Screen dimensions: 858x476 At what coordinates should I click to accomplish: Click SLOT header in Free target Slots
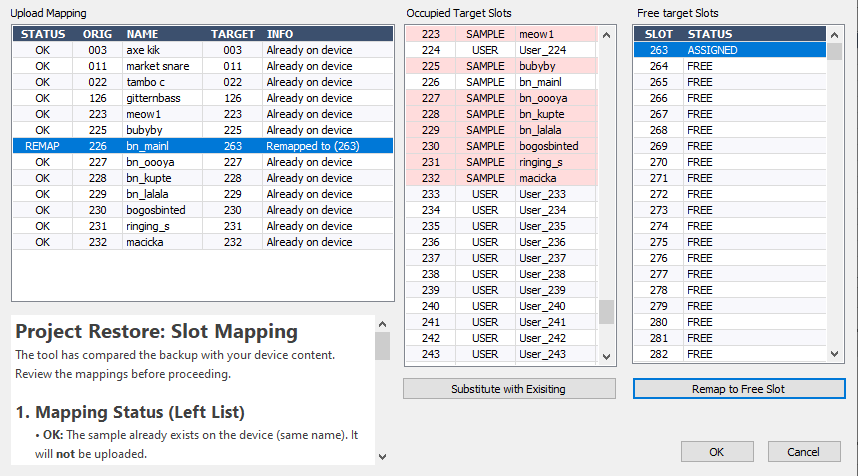658,33
